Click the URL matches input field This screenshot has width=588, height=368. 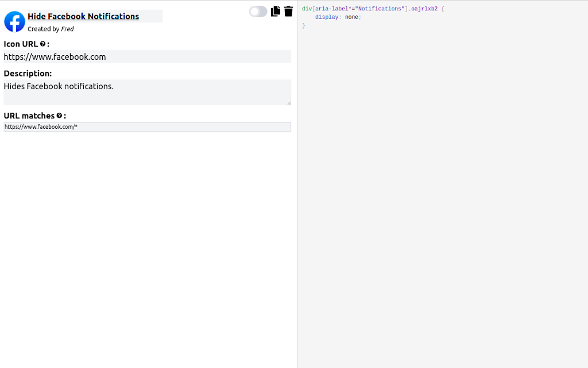148,127
